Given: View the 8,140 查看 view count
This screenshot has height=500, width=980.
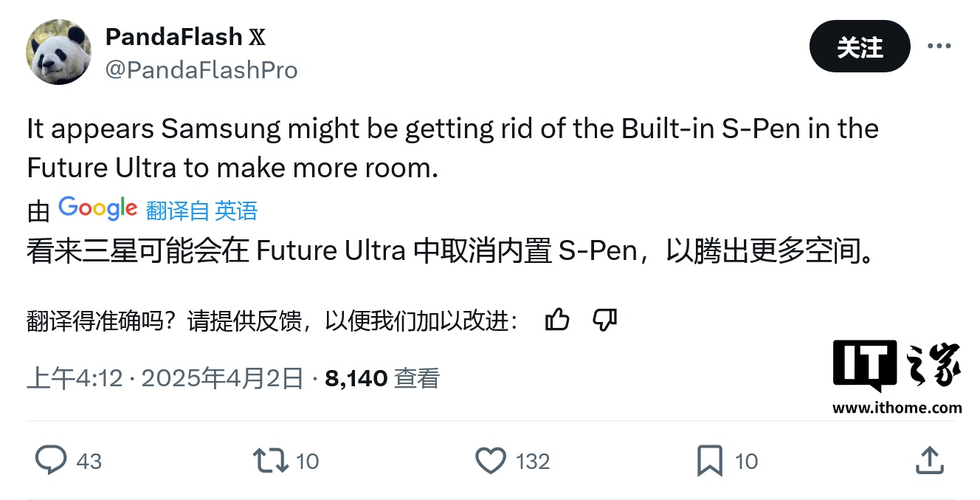Looking at the screenshot, I should click(382, 378).
